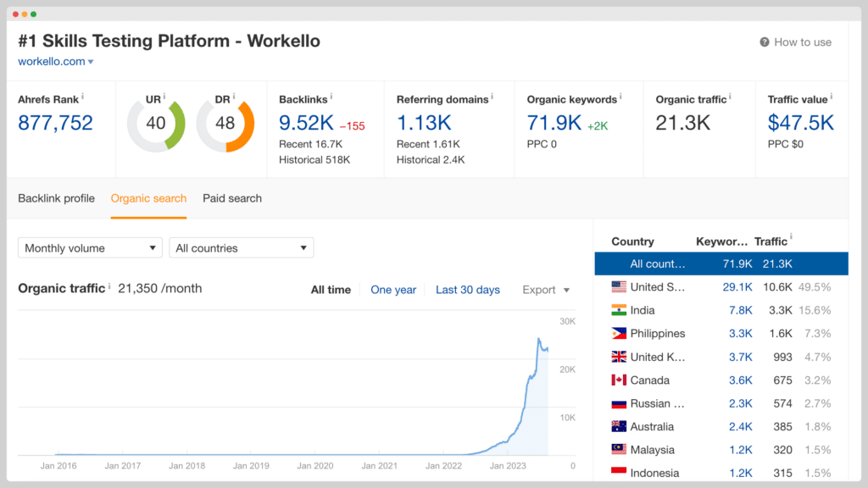Click the macOS green maximize button
The width and height of the screenshot is (868, 488).
click(x=34, y=14)
